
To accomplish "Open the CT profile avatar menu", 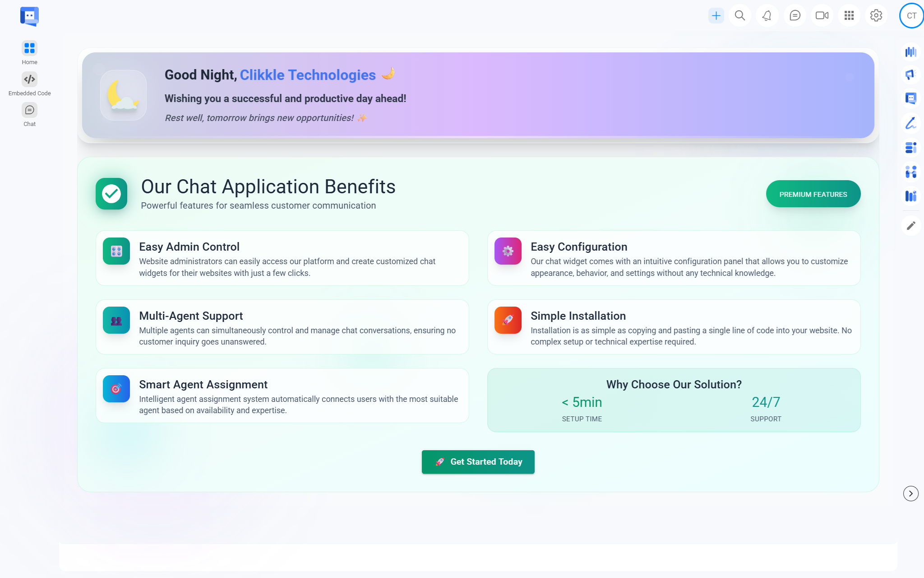I will tap(911, 16).
